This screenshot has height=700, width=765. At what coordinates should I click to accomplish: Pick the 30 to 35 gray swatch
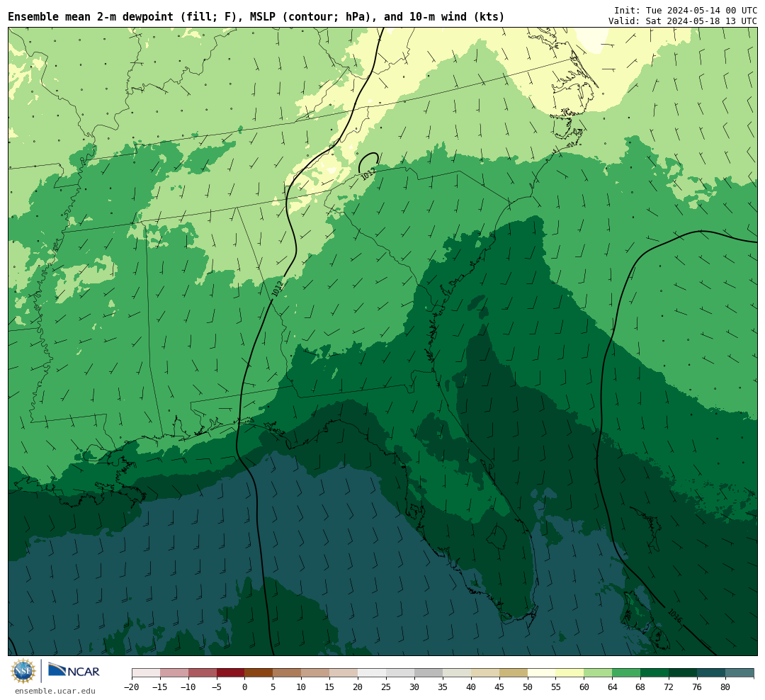(x=429, y=672)
